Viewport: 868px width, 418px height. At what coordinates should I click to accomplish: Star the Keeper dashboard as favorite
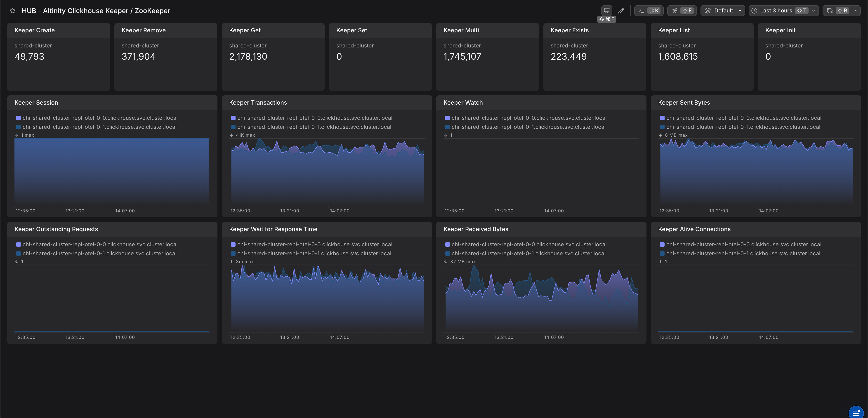[x=12, y=11]
